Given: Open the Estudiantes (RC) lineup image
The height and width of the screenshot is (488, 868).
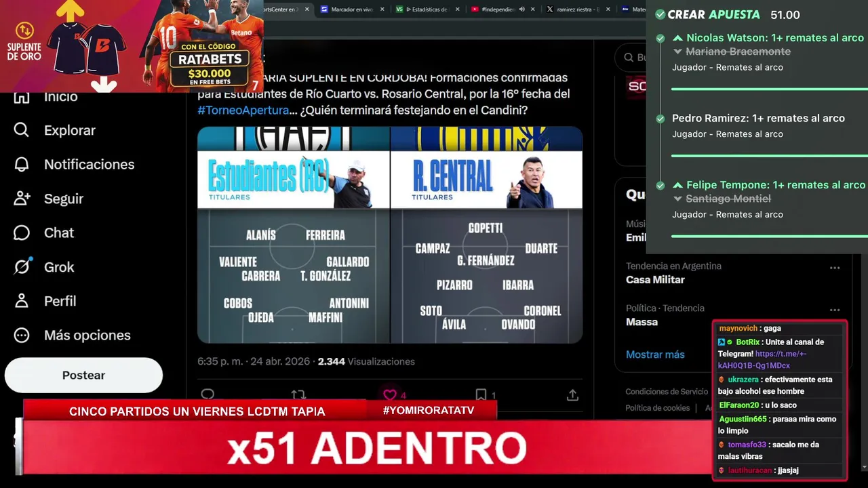Looking at the screenshot, I should (293, 235).
